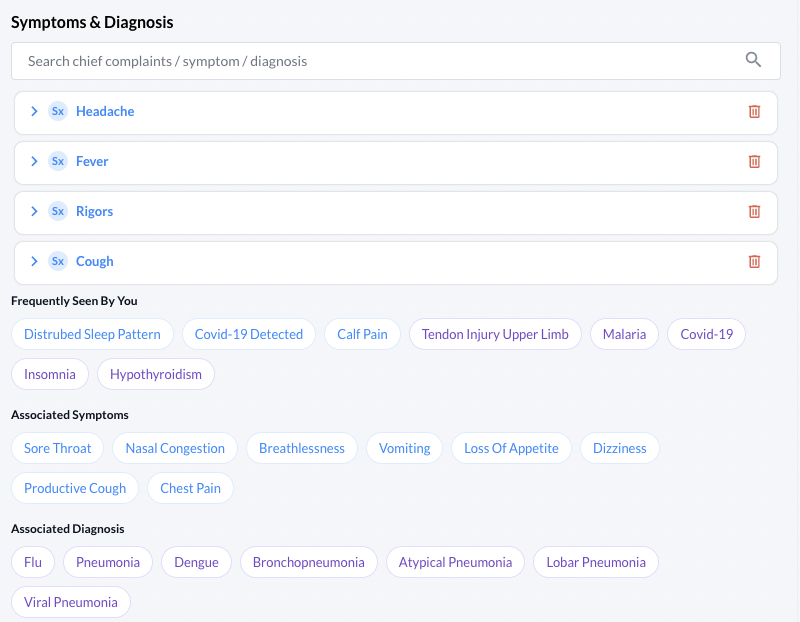Image resolution: width=800 pixels, height=622 pixels.
Task: Click the Sx badge beside Cough
Action: pos(58,261)
